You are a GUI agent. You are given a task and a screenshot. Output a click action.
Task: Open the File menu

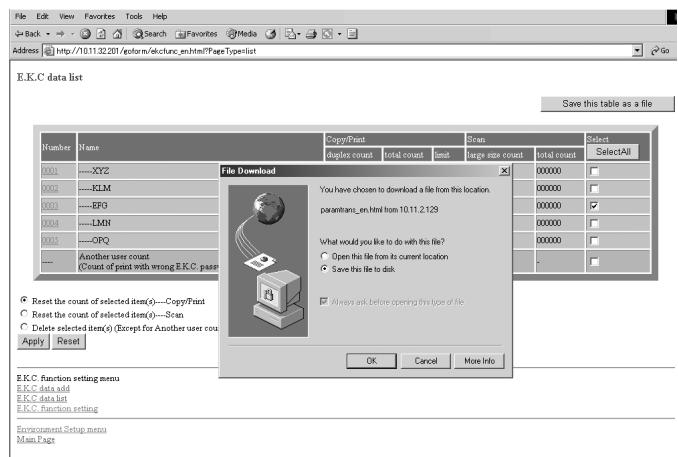pyautogui.click(x=20, y=16)
